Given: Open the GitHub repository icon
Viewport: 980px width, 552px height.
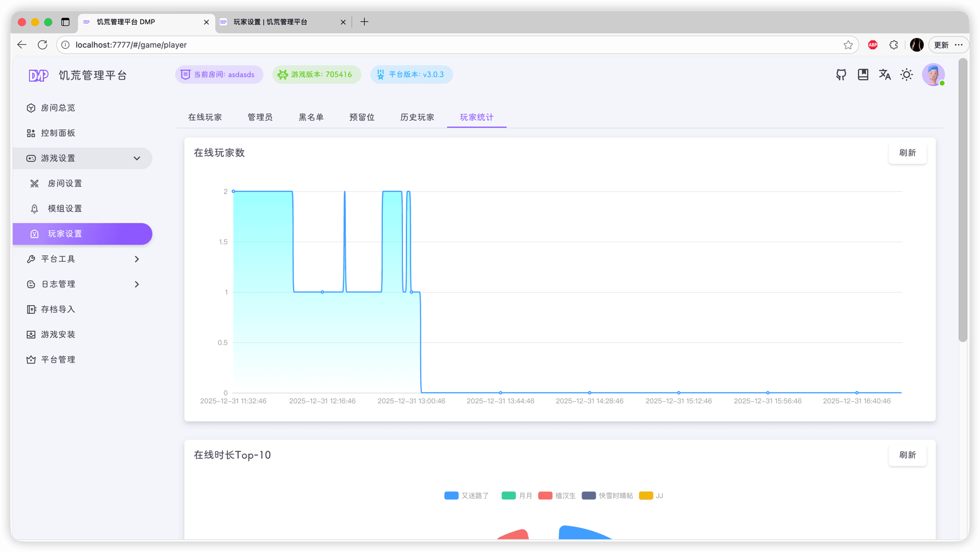Looking at the screenshot, I should pos(841,74).
